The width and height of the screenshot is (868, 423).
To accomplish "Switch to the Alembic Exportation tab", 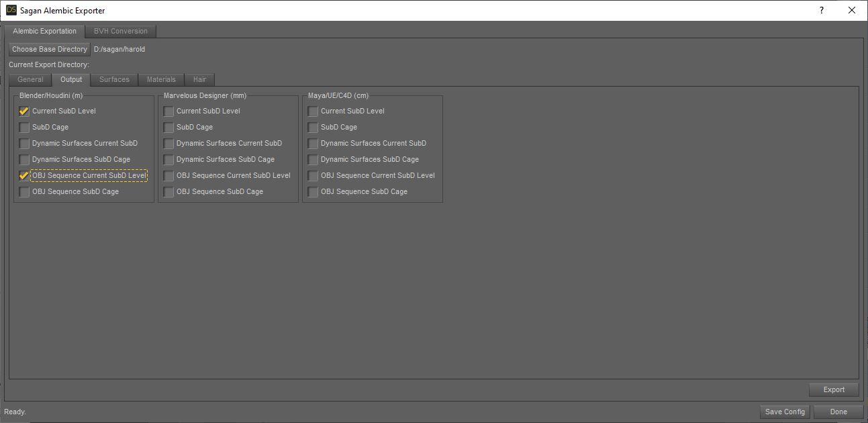I will [x=44, y=31].
